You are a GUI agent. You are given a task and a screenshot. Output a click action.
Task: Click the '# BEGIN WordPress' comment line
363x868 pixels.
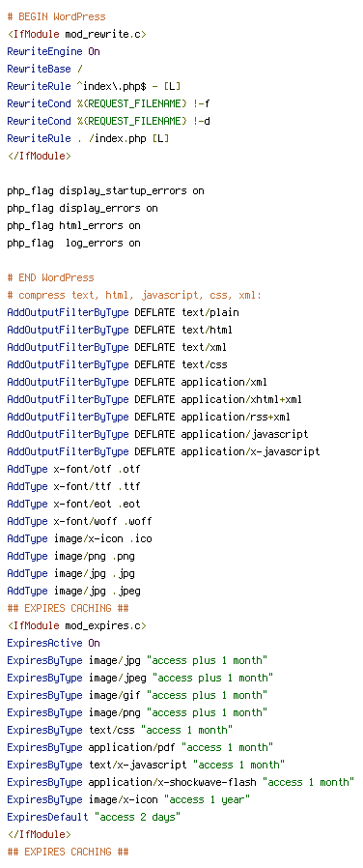(56, 16)
